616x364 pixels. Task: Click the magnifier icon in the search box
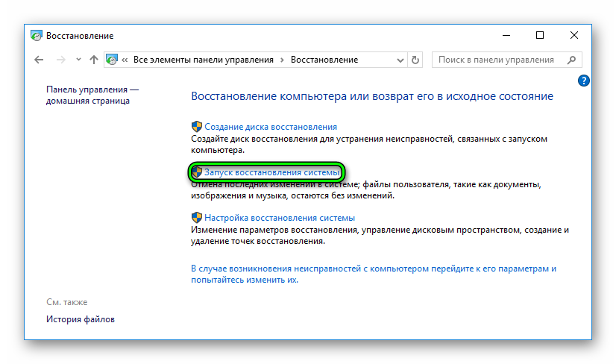[571, 60]
